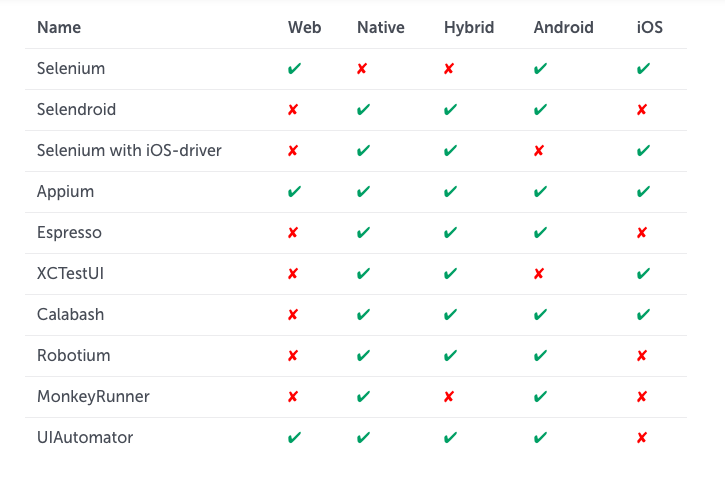Click MonkeyRunner's red cross under Hybrid
This screenshot has height=482, width=725.
450,397
